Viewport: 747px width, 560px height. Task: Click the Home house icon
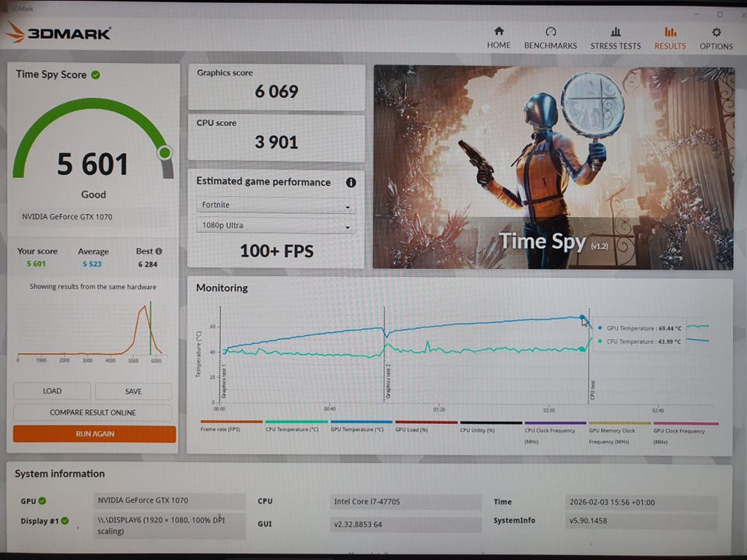pos(499,31)
